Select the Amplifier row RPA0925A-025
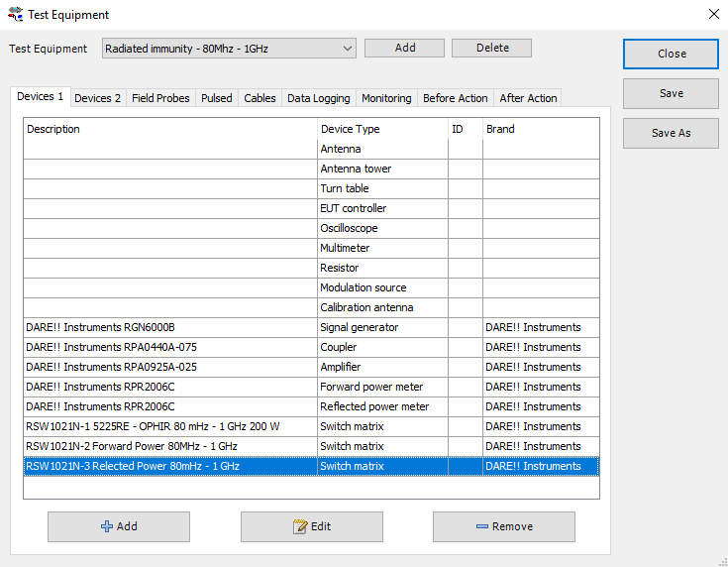This screenshot has width=728, height=567. coord(168,367)
